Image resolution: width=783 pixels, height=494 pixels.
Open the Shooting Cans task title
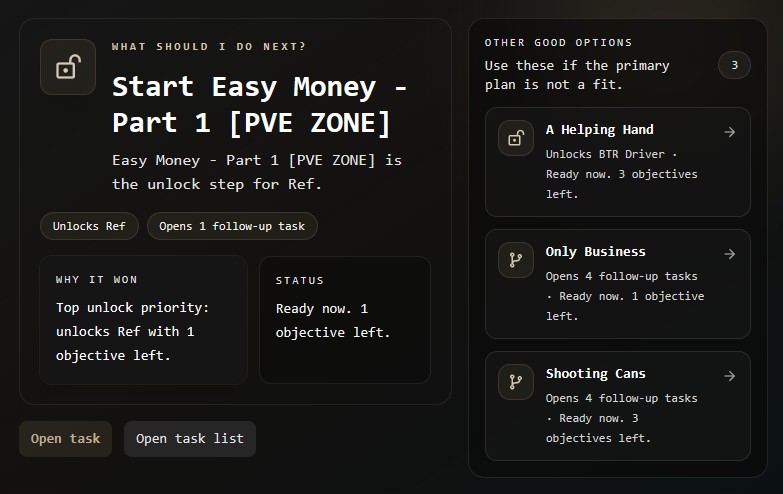pos(595,374)
